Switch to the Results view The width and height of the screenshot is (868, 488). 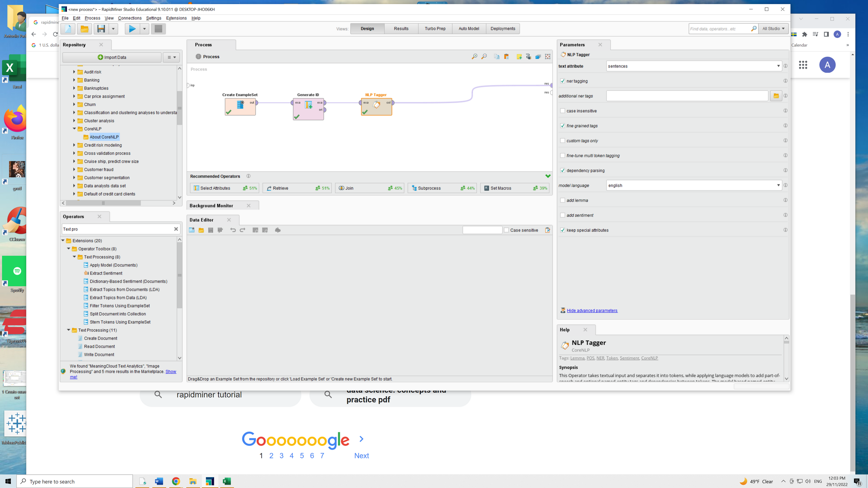pos(401,29)
